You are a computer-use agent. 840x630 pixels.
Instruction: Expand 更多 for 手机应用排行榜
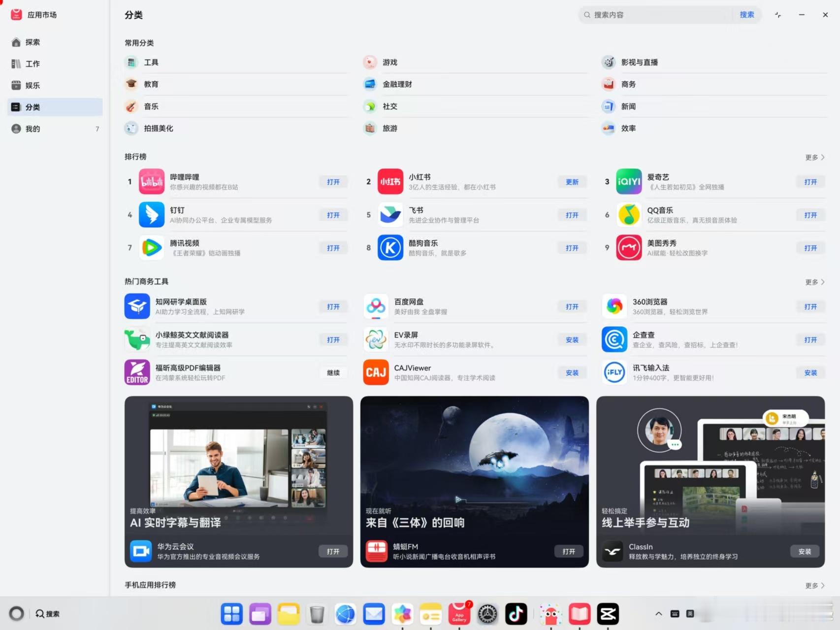click(x=815, y=585)
